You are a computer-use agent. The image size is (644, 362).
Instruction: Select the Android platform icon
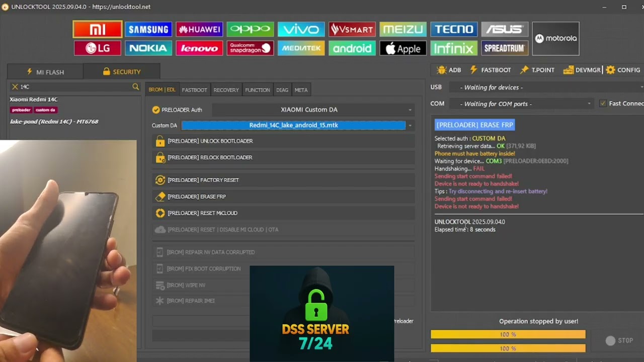352,48
